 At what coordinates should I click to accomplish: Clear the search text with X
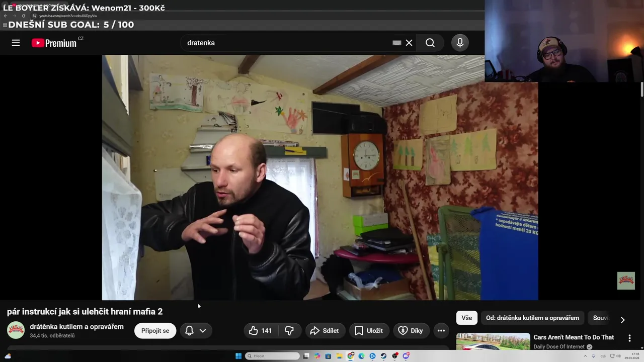pos(409,43)
